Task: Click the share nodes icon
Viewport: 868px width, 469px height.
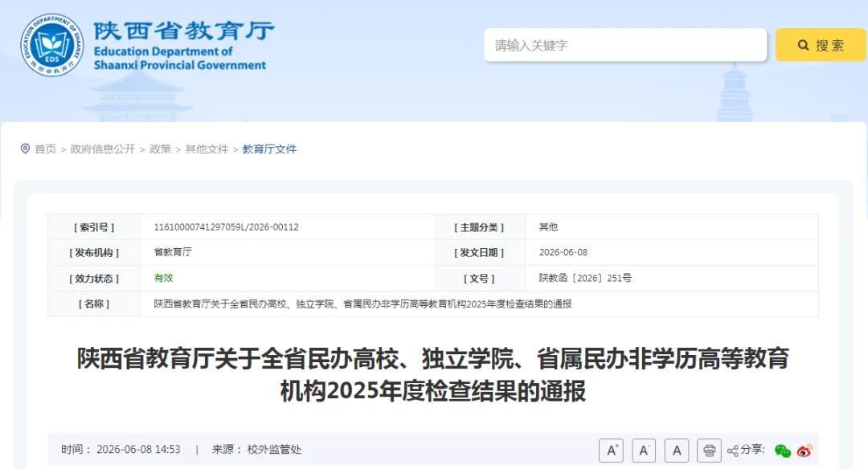Action: click(733, 451)
